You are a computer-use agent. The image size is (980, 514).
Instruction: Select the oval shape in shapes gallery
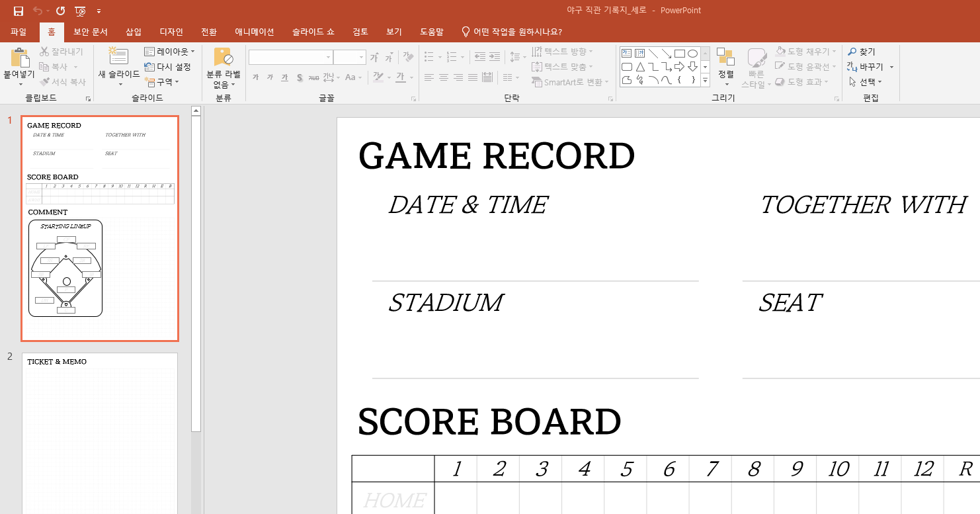click(x=692, y=54)
